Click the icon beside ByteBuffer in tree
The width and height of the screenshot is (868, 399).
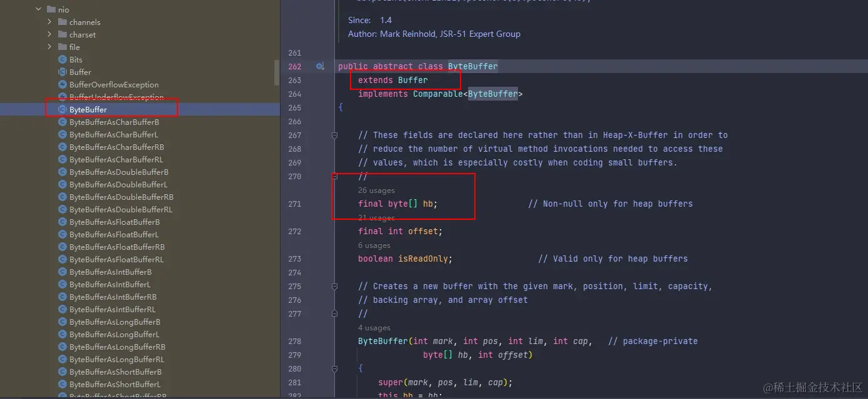coord(62,109)
